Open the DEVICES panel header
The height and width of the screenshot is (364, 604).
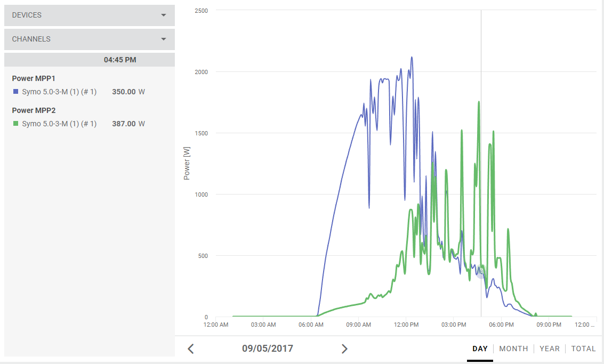90,15
